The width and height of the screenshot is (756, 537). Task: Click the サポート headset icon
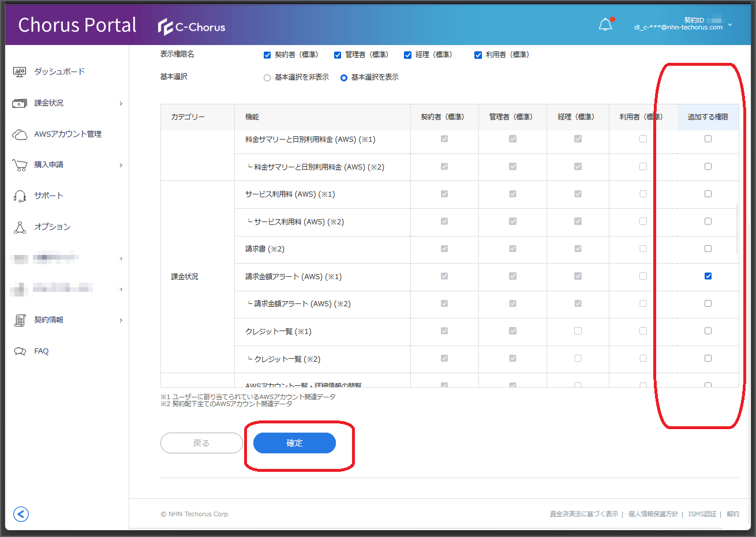tap(20, 196)
